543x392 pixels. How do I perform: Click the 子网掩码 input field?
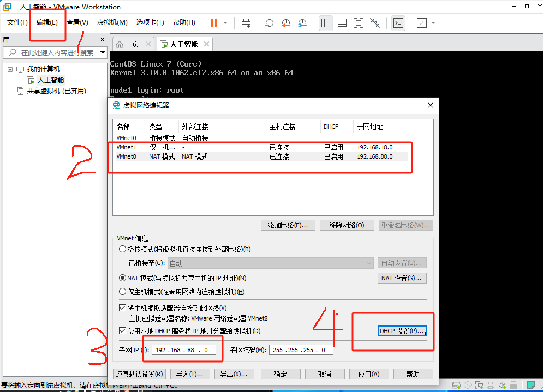pos(301,350)
